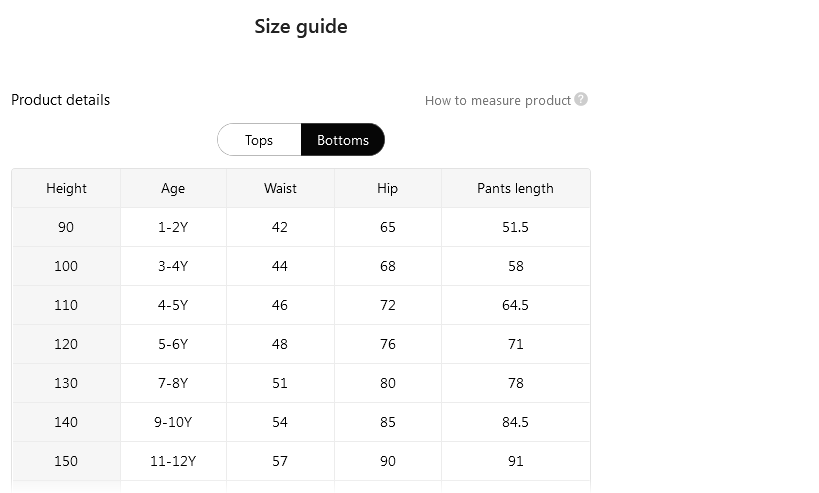Viewport: 819px width, 493px height.
Task: Select the 51.5 pants length cell
Action: point(515,227)
